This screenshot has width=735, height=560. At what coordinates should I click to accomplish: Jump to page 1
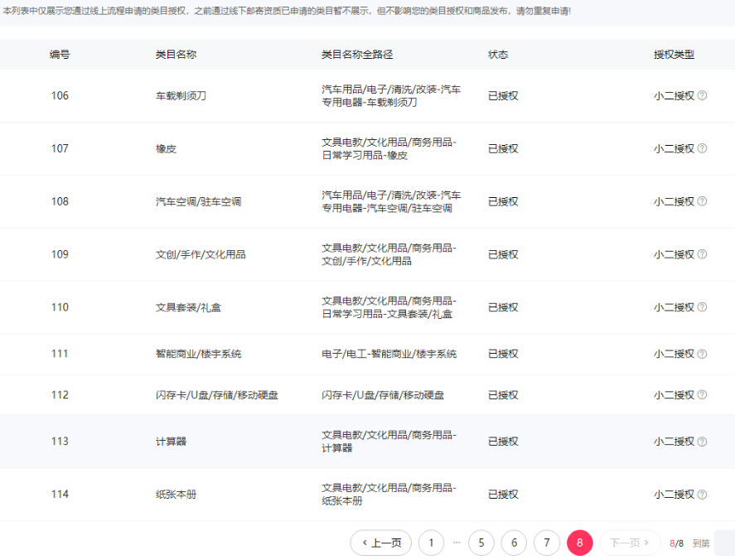click(x=431, y=543)
